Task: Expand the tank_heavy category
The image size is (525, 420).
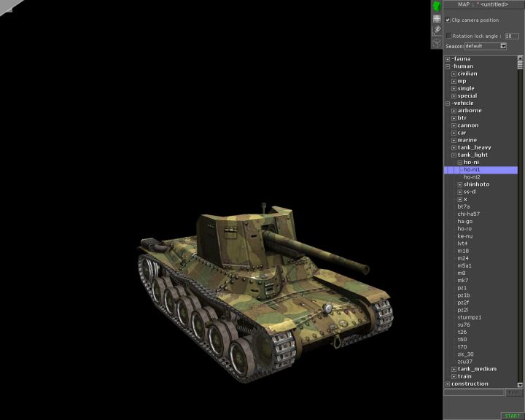Action: [454, 148]
